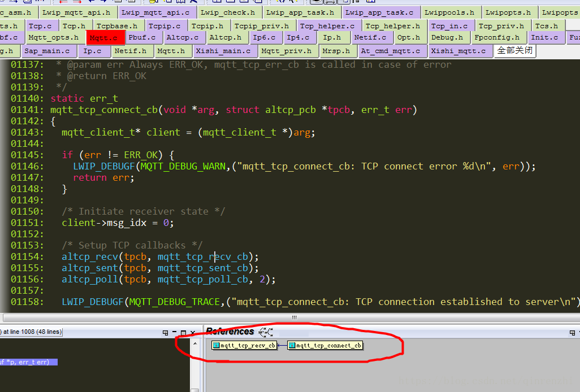Click the 'at line 1008 (48 lines)' label
Viewport: 580px width, 392px height.
tap(32, 332)
